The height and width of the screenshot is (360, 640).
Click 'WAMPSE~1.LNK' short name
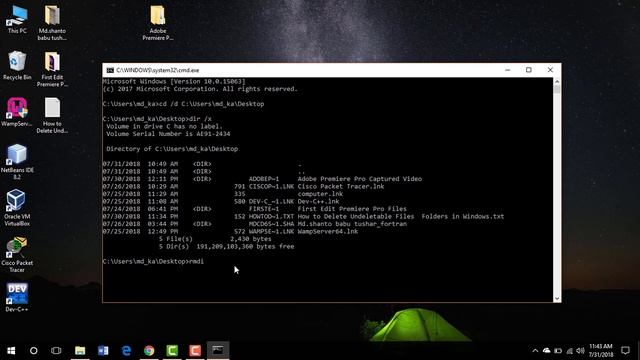tap(271, 231)
